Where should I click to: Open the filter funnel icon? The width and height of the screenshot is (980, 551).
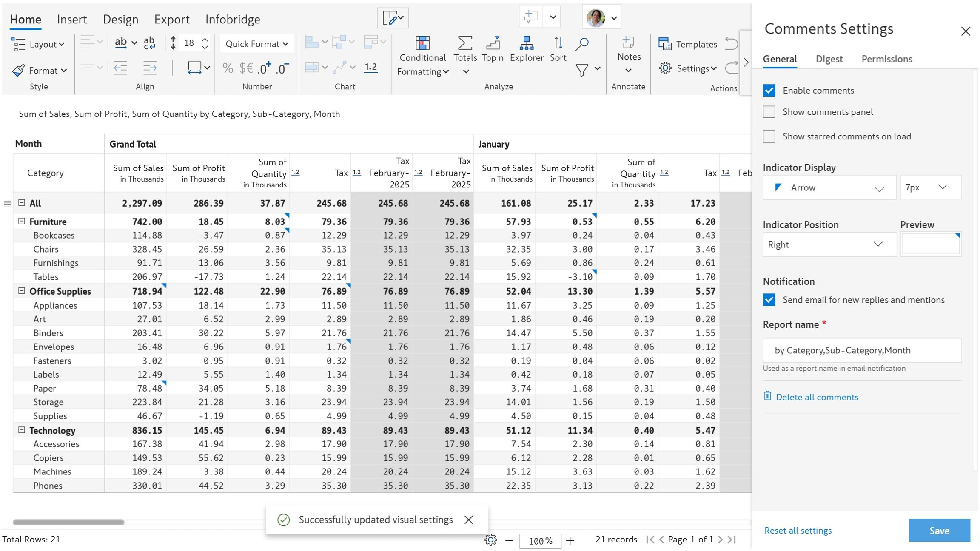[582, 69]
